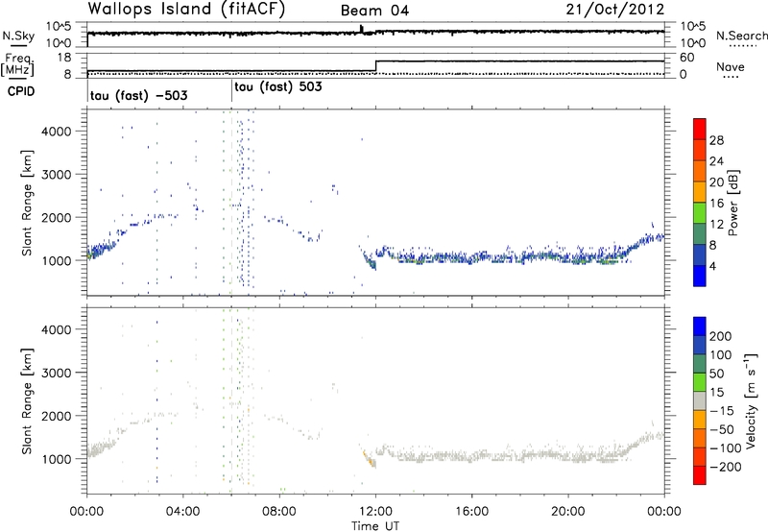The height and width of the screenshot is (532, 768).
Task: Pick the Power colorbar segment between 24 and 28
Action: [x=700, y=151]
